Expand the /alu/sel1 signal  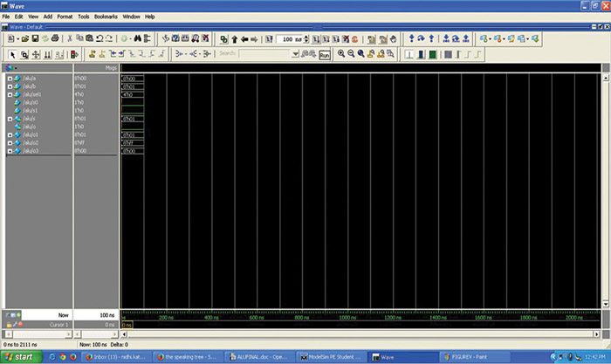tap(9, 94)
